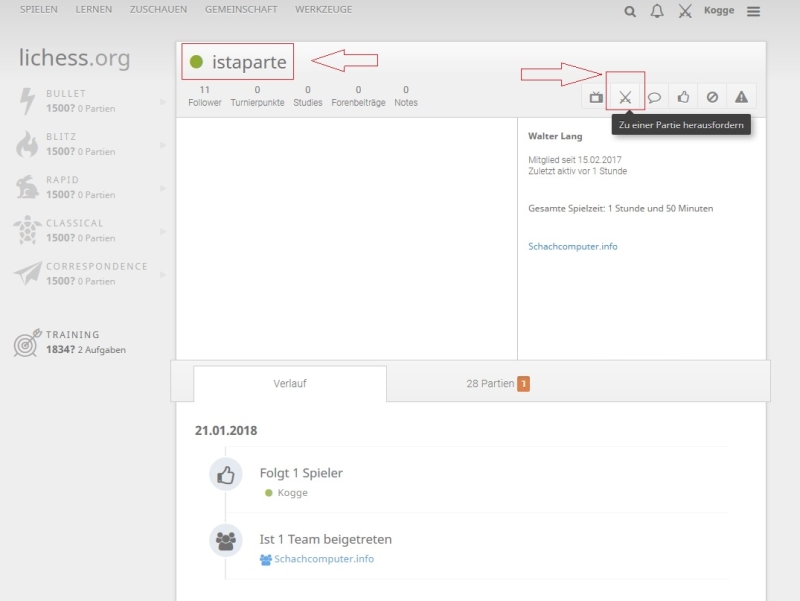This screenshot has height=601, width=800.
Task: Click the name Walter Lang
Action: tap(555, 136)
